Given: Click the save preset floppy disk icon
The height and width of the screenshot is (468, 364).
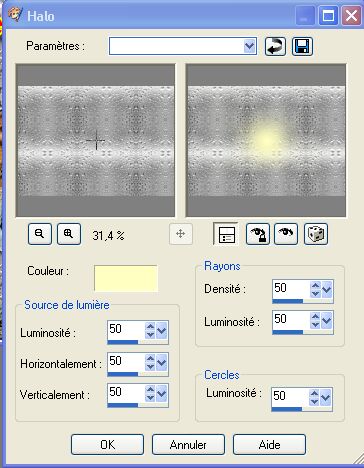Looking at the screenshot, I should [x=302, y=46].
